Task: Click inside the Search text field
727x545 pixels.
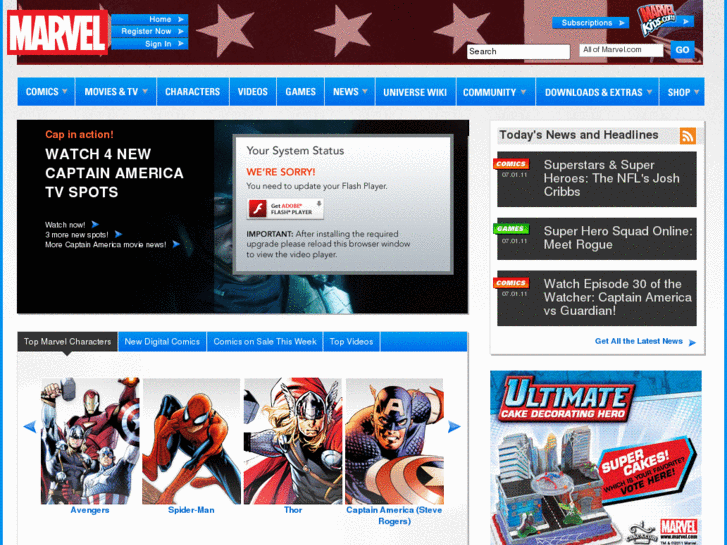Action: 518,51
